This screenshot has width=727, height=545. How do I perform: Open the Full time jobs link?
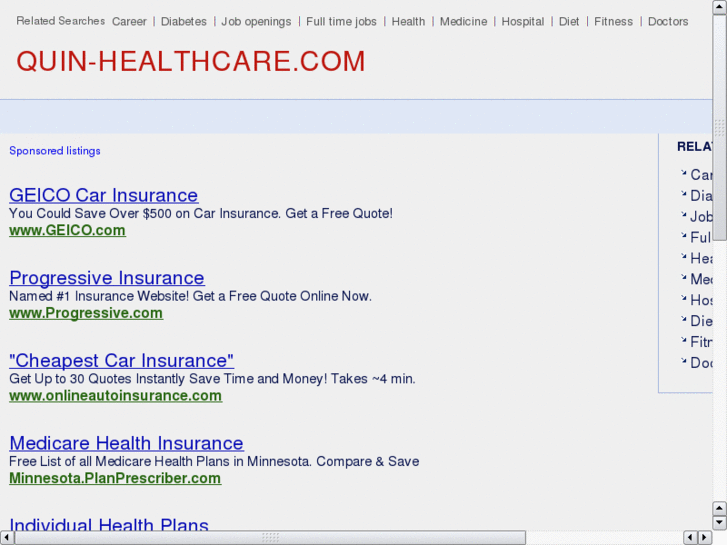341,22
